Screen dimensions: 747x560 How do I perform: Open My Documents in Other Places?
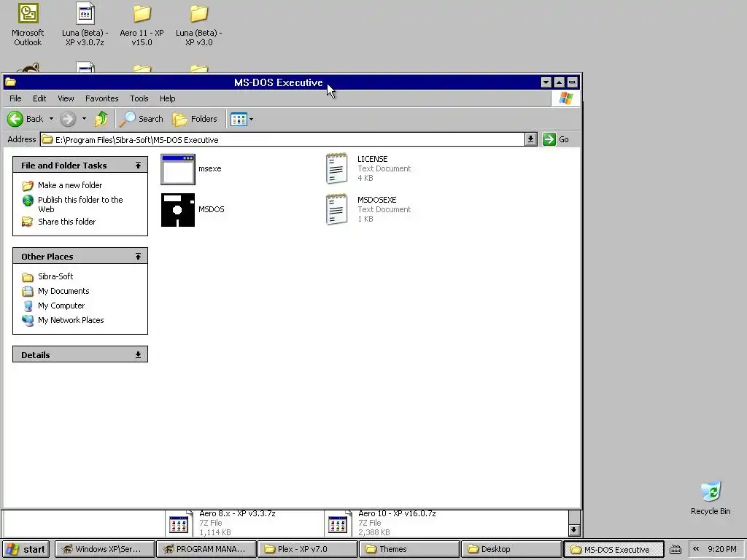point(63,291)
